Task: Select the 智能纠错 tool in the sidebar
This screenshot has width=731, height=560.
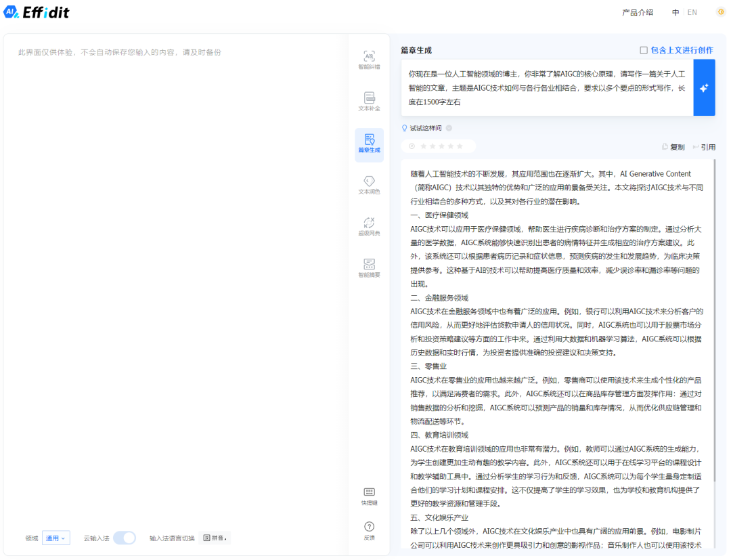Action: pyautogui.click(x=369, y=60)
